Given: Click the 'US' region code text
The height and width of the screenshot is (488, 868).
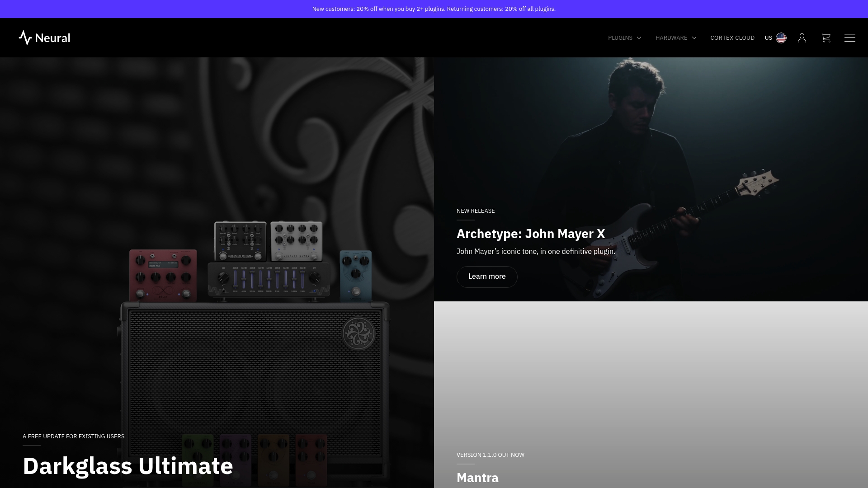Looking at the screenshot, I should 769,38.
